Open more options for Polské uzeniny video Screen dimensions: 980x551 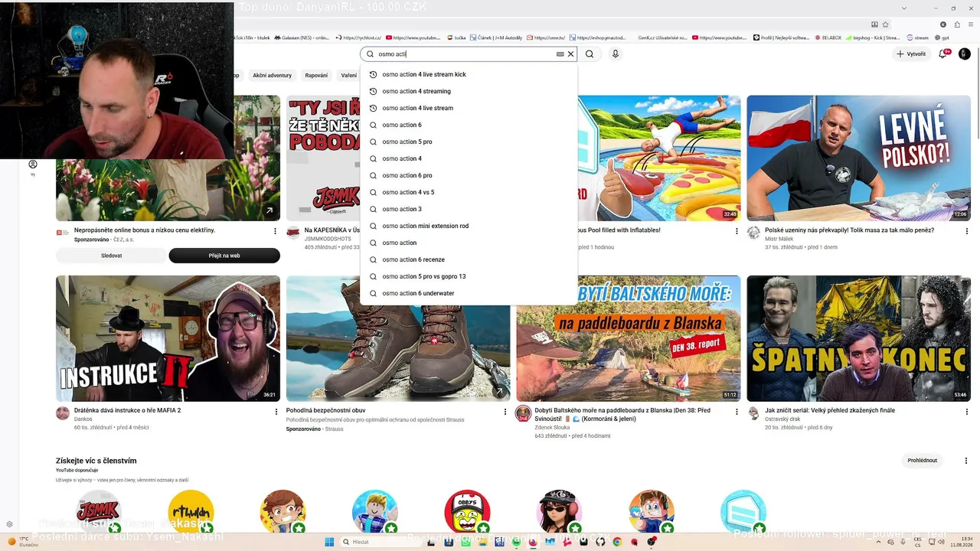965,231
